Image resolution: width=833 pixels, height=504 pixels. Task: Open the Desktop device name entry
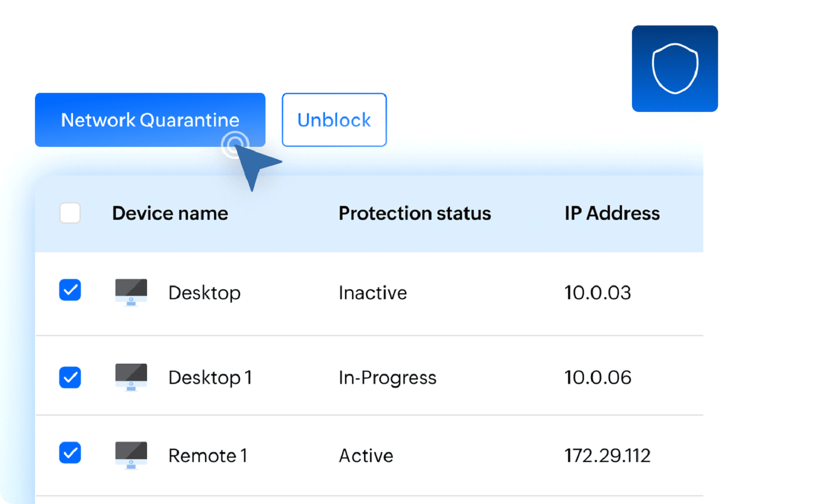point(204,293)
